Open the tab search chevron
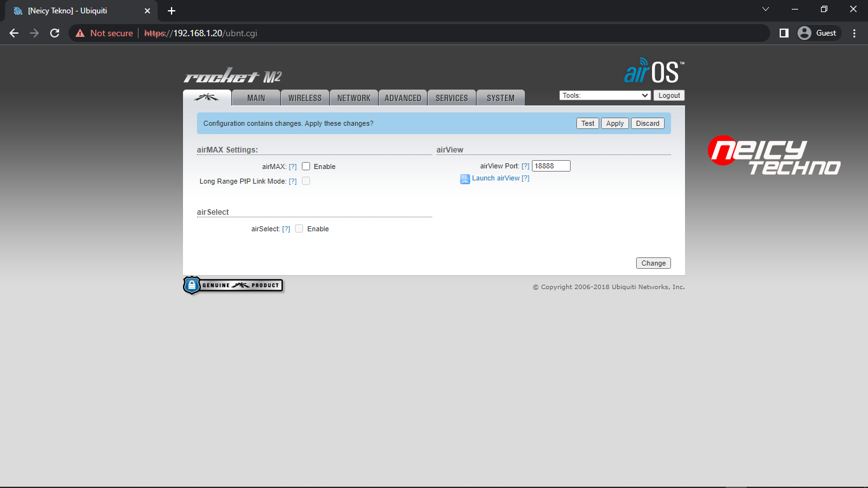 point(766,9)
